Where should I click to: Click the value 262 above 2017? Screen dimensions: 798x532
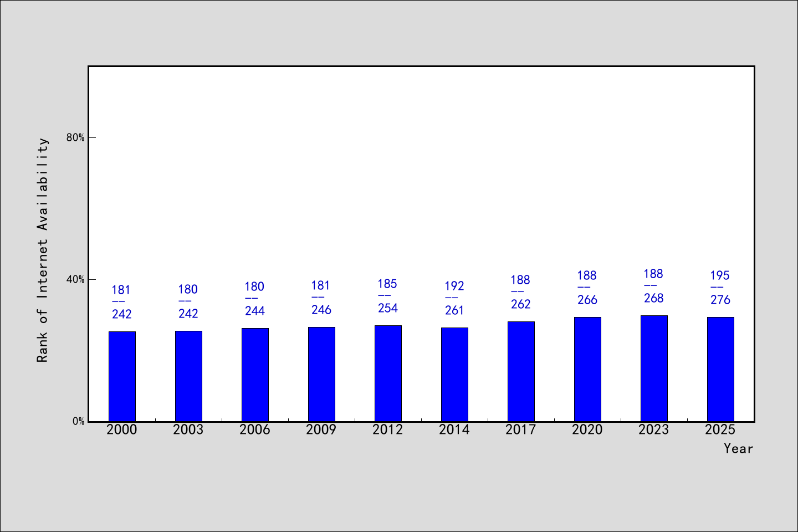click(x=521, y=304)
